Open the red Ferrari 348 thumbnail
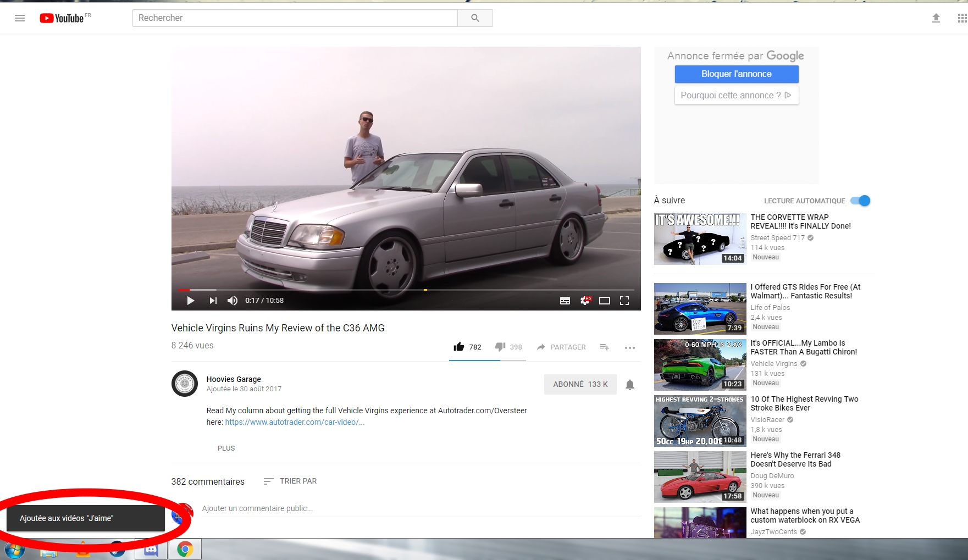 [700, 477]
